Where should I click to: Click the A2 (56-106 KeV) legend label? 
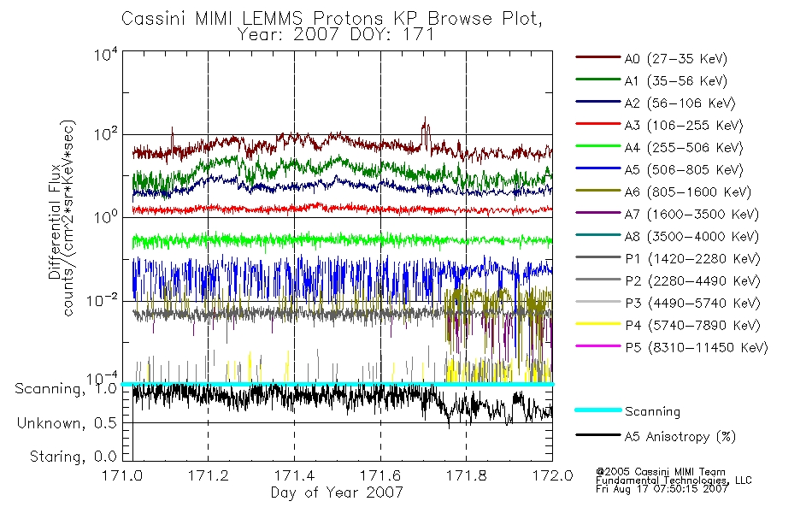tap(680, 103)
